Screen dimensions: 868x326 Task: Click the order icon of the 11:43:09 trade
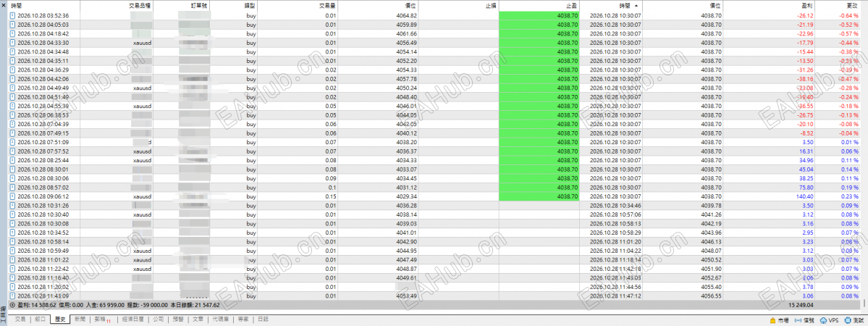pos(13,296)
